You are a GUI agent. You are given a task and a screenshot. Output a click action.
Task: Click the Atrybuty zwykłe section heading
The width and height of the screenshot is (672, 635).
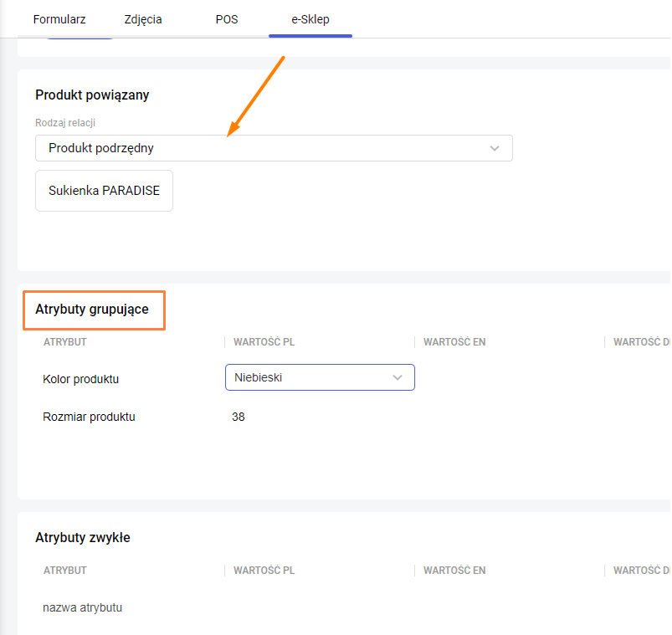83,538
